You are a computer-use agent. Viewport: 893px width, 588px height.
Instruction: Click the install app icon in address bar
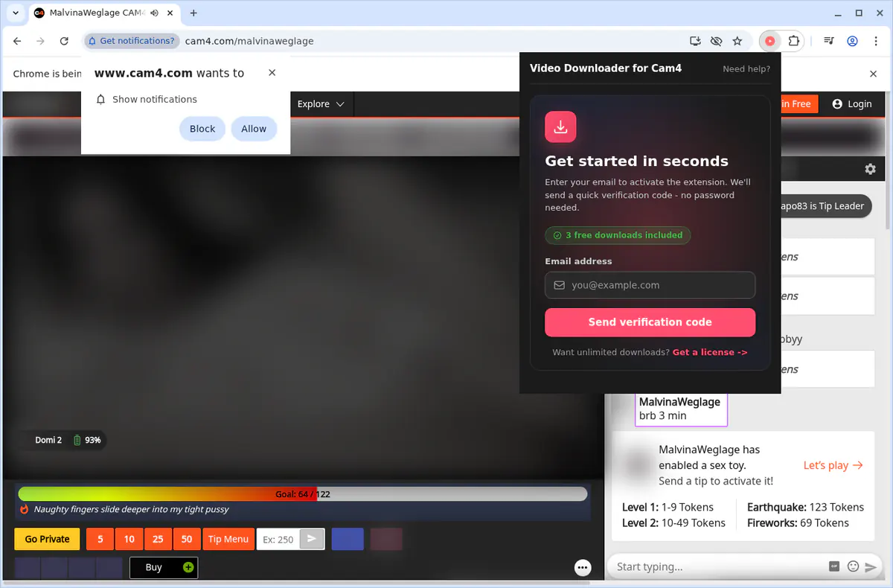coord(695,41)
